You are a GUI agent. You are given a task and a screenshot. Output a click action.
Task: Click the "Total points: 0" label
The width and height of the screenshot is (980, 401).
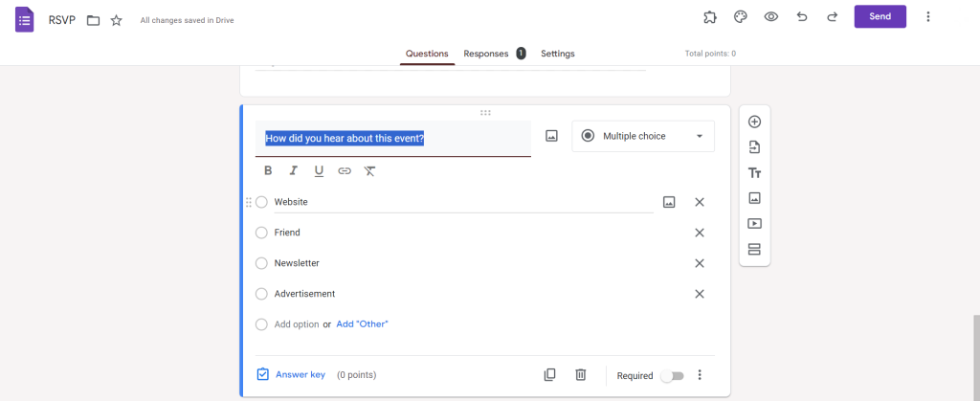pyautogui.click(x=710, y=54)
